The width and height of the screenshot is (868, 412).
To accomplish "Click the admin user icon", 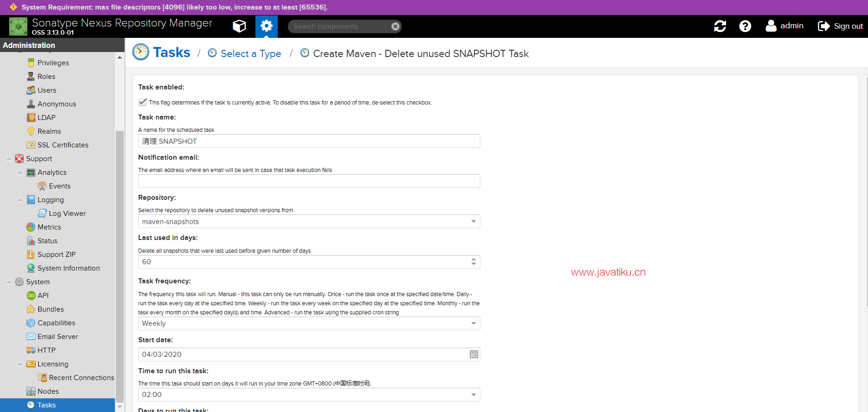I will point(771,26).
